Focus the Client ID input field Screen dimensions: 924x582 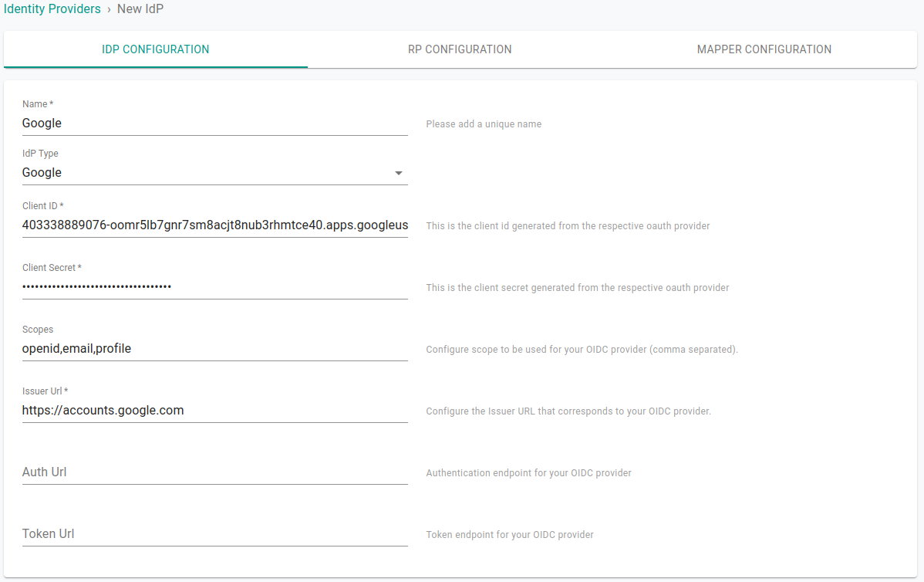coord(214,225)
